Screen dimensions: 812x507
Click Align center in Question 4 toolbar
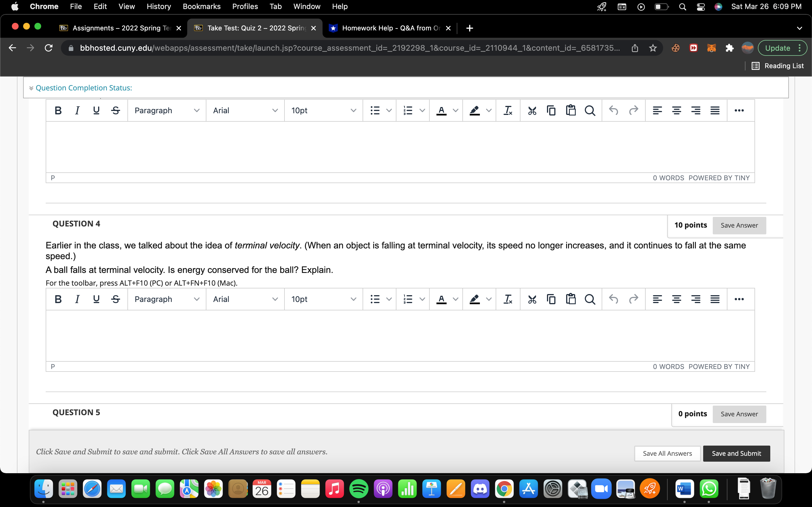click(x=676, y=299)
